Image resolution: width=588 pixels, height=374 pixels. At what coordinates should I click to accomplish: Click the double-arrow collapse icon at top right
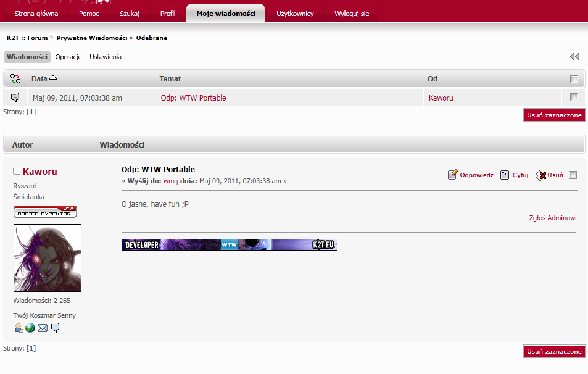pos(574,57)
